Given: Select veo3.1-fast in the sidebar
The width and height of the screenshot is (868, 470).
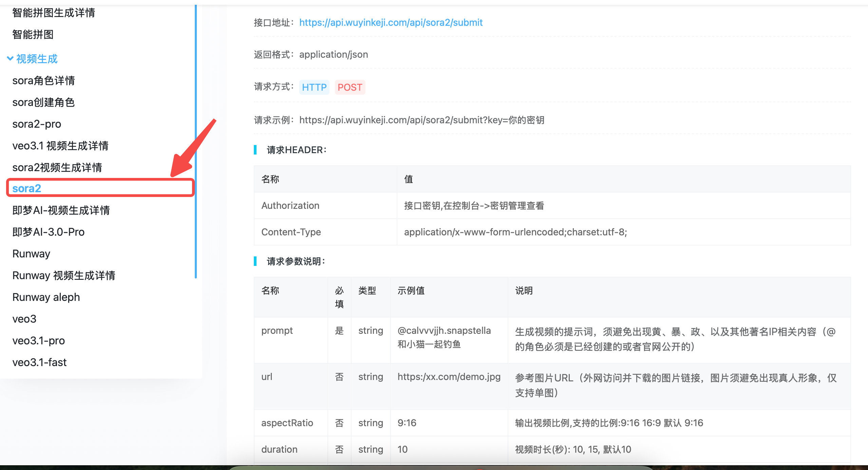Looking at the screenshot, I should coord(39,362).
